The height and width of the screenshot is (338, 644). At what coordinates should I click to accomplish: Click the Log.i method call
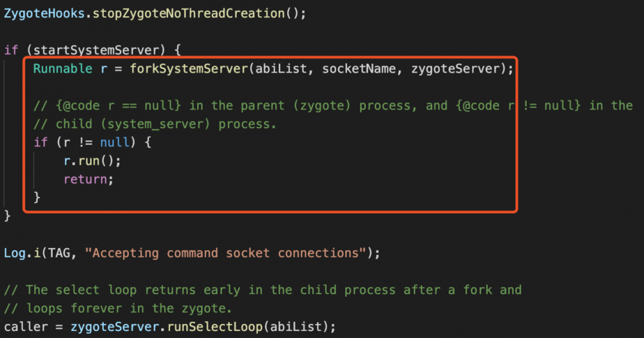(23, 253)
